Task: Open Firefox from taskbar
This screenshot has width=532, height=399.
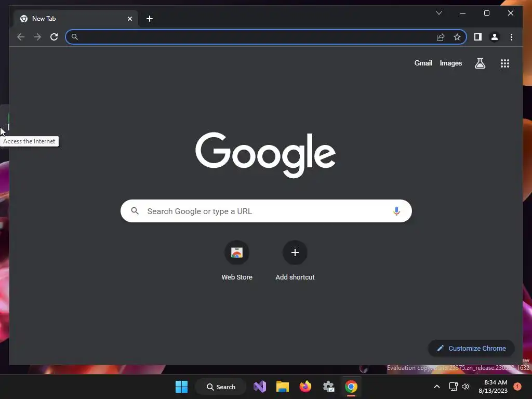Action: coord(305,387)
